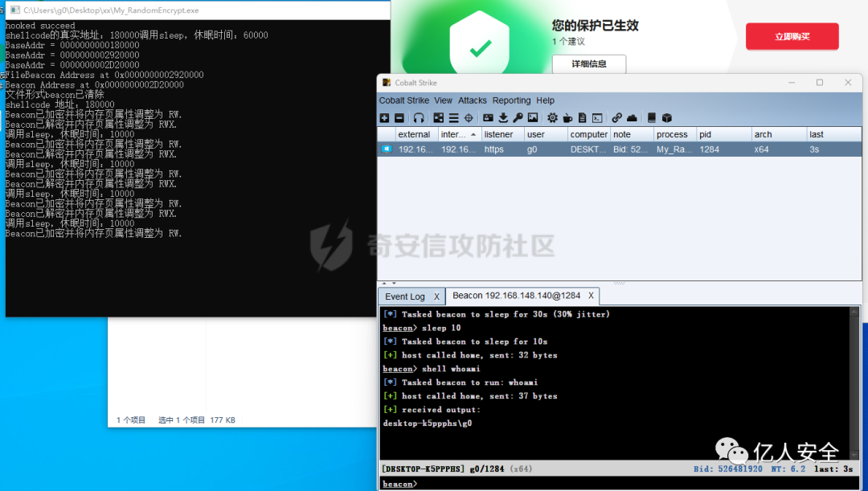This screenshot has height=491, width=868.
Task: Switch to the Event Log tab
Action: [x=404, y=297]
